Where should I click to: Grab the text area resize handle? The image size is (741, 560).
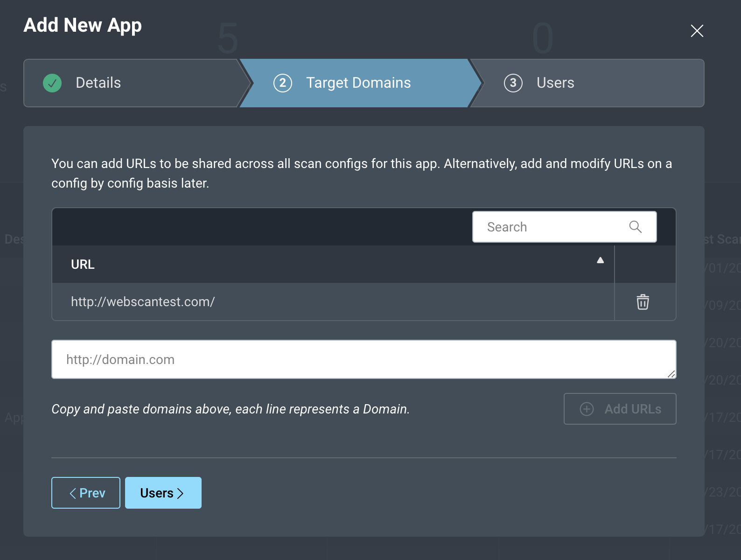tap(671, 374)
